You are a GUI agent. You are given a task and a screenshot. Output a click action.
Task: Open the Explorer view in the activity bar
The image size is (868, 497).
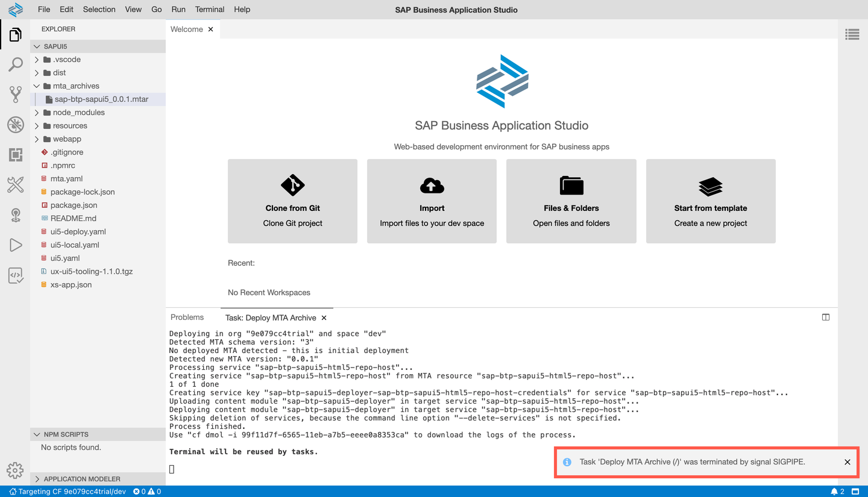coord(16,35)
